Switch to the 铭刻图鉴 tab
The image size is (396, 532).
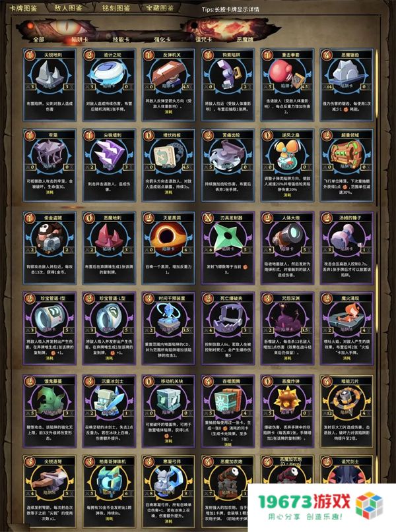(116, 8)
